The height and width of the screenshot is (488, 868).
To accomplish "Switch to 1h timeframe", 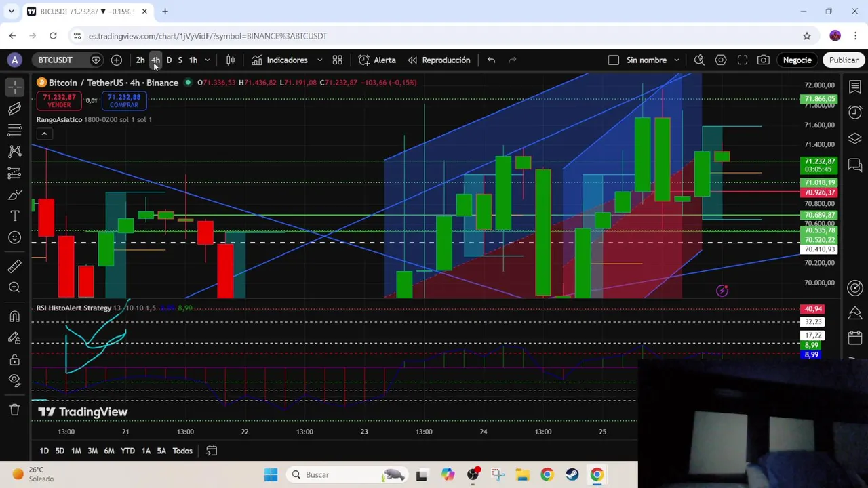I will [x=193, y=60].
